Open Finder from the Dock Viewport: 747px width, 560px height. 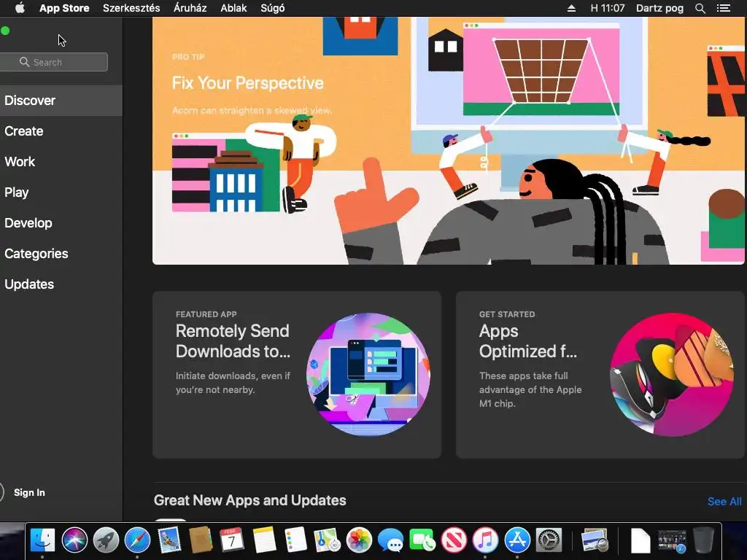[42, 540]
